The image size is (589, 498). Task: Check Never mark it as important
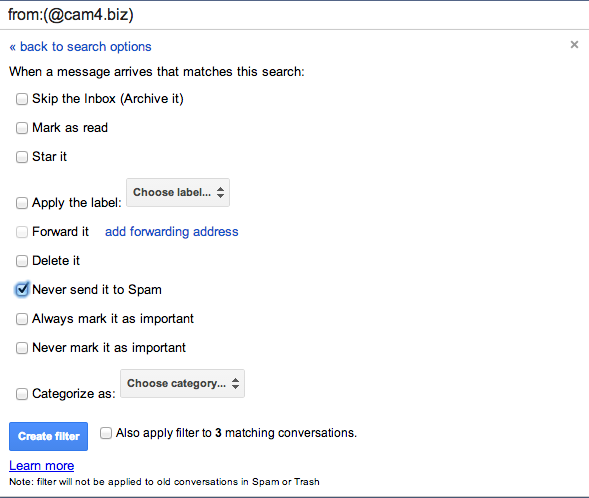click(x=22, y=348)
